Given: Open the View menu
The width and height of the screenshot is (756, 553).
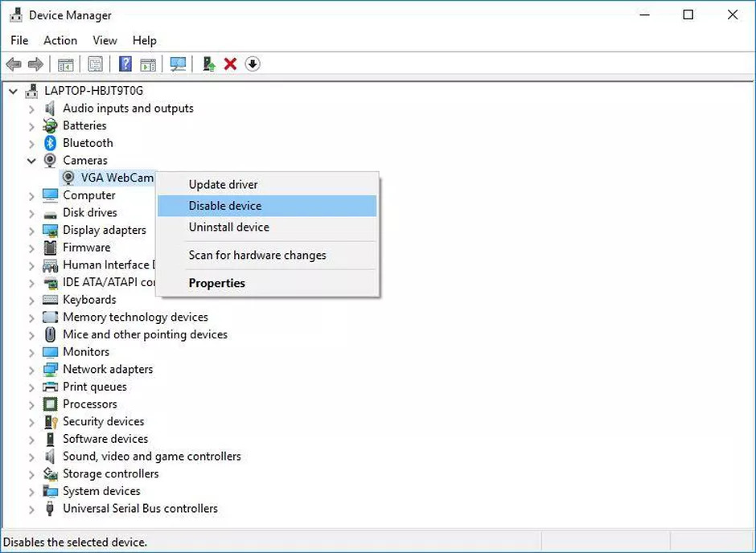Looking at the screenshot, I should [105, 40].
